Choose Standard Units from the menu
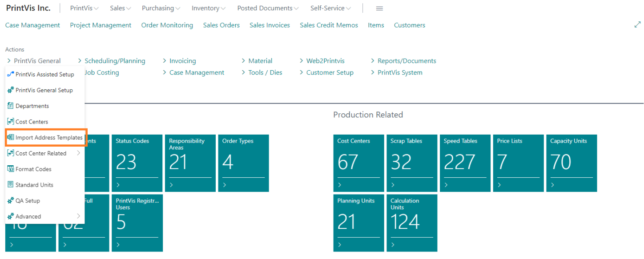This screenshot has width=644, height=259. tap(45, 185)
